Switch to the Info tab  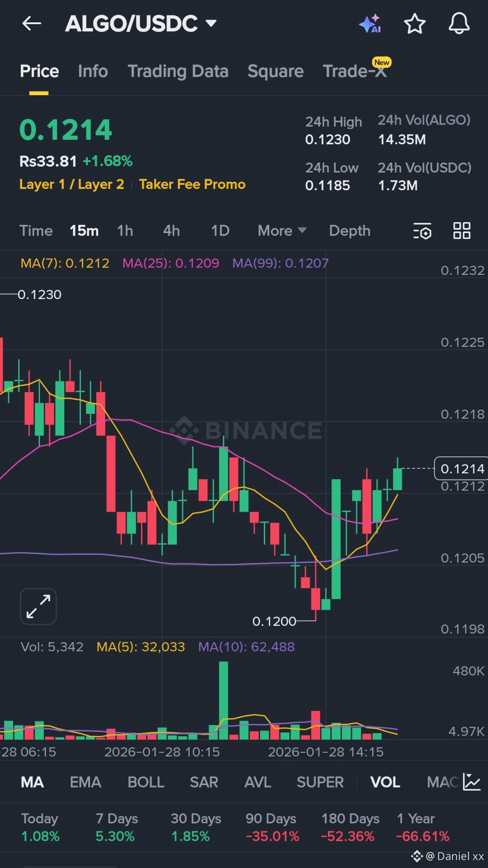coord(93,71)
